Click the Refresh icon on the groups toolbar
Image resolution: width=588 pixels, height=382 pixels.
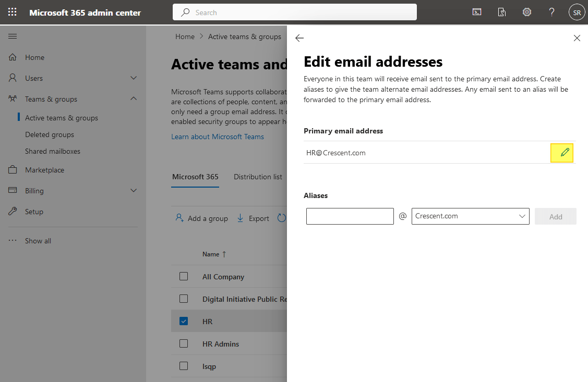(x=282, y=218)
